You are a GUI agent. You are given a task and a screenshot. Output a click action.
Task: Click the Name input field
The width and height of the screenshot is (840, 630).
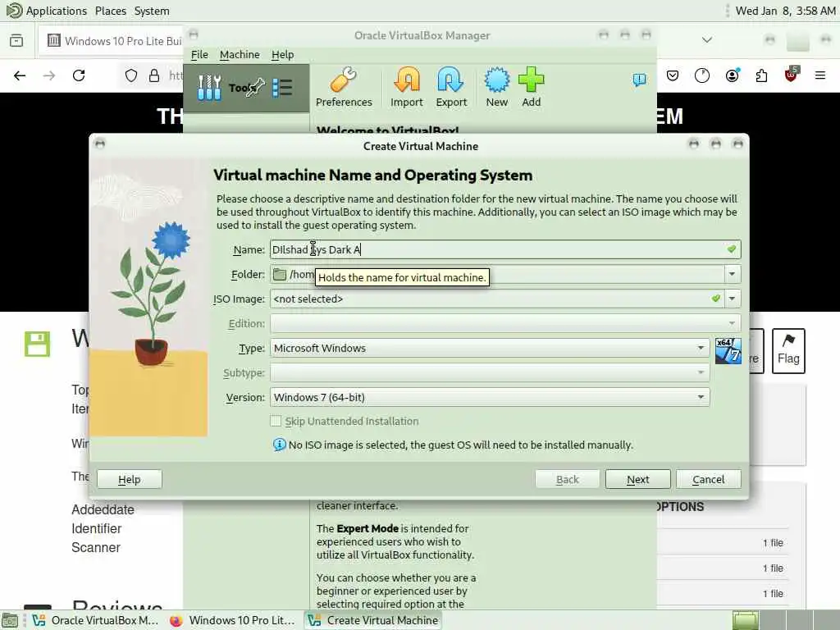coord(505,249)
